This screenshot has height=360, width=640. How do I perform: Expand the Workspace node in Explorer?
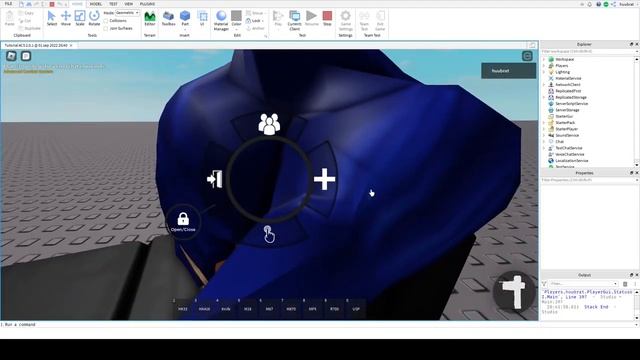(x=544, y=59)
